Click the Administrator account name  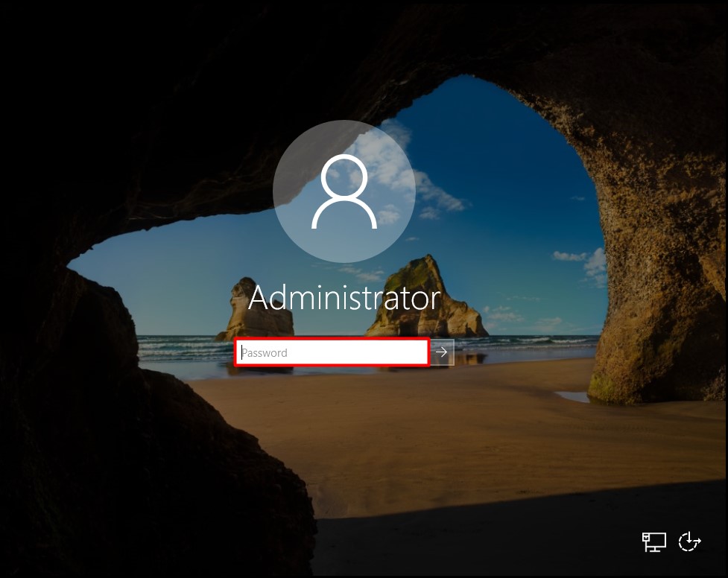pos(344,298)
